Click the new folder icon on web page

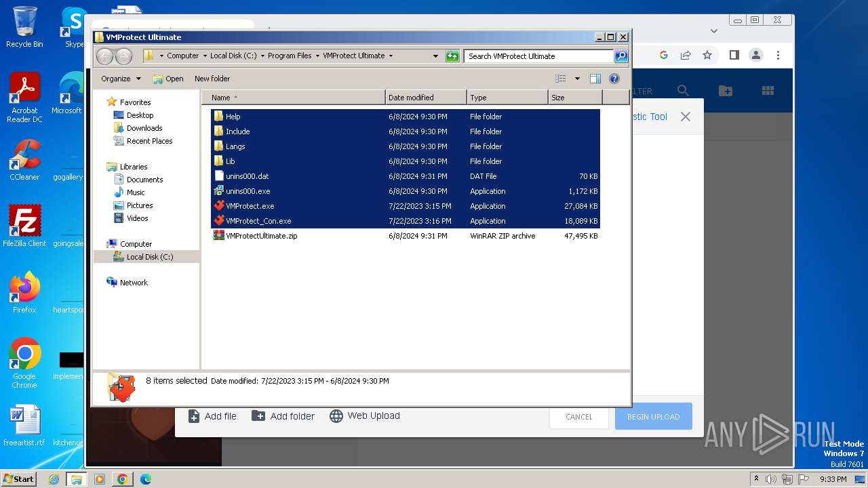pyautogui.click(x=726, y=91)
